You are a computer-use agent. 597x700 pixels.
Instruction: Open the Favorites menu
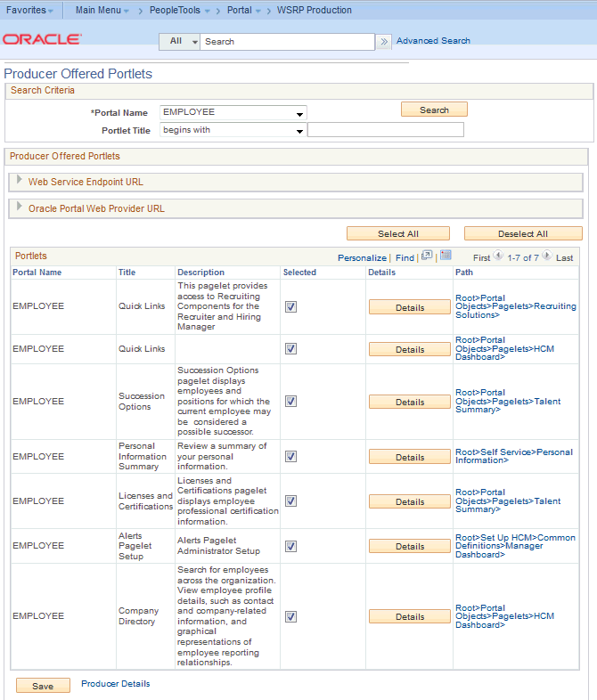(29, 11)
